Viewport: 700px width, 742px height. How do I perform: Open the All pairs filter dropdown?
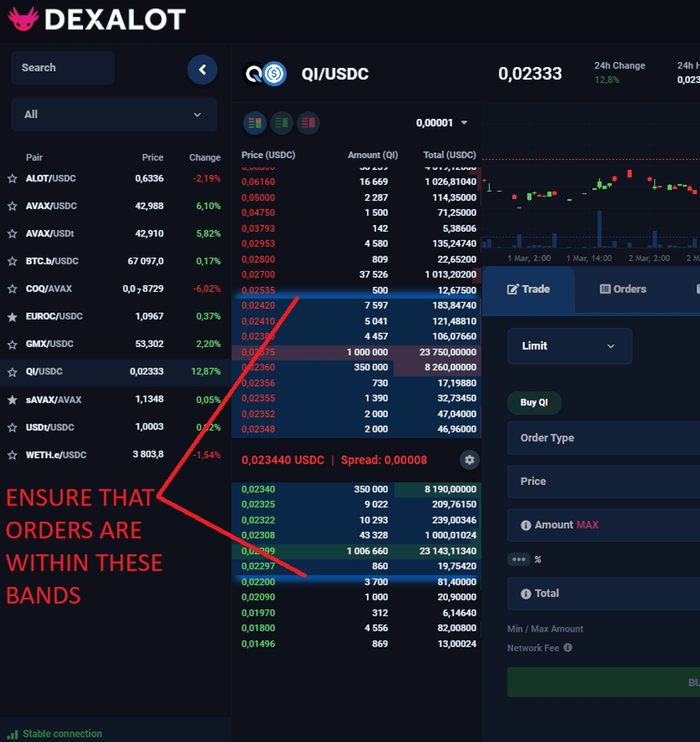[x=114, y=115]
